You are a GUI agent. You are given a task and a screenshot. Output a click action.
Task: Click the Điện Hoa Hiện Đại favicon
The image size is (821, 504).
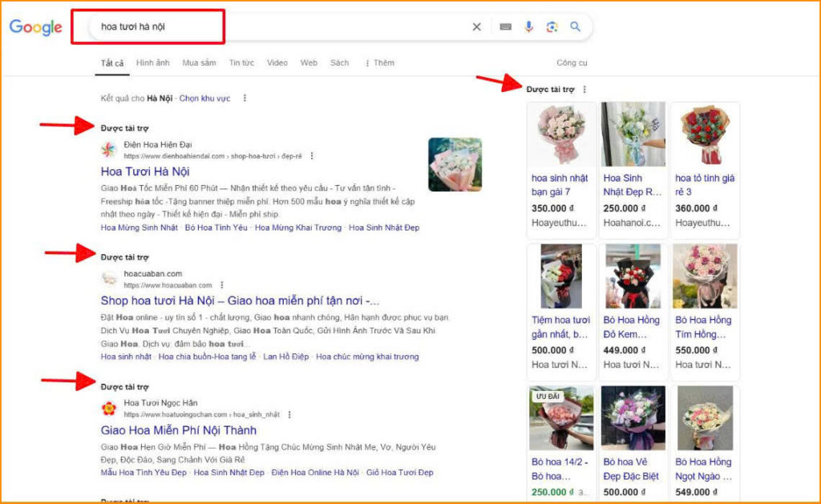click(109, 150)
